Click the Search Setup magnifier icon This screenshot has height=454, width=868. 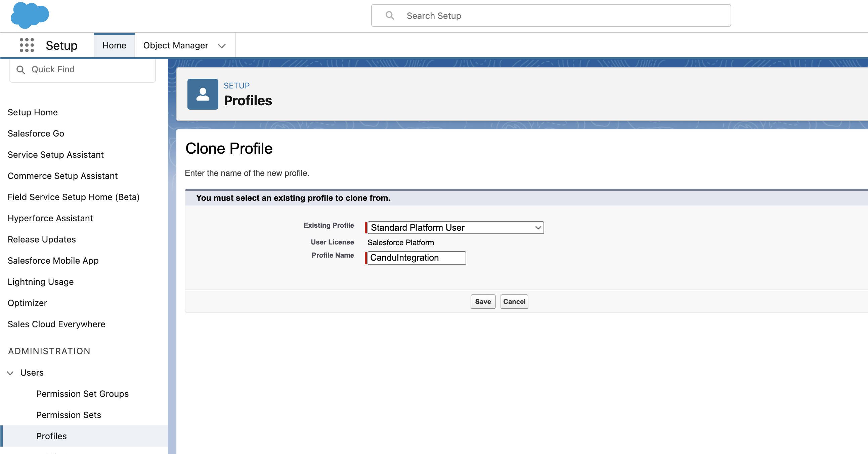click(390, 15)
